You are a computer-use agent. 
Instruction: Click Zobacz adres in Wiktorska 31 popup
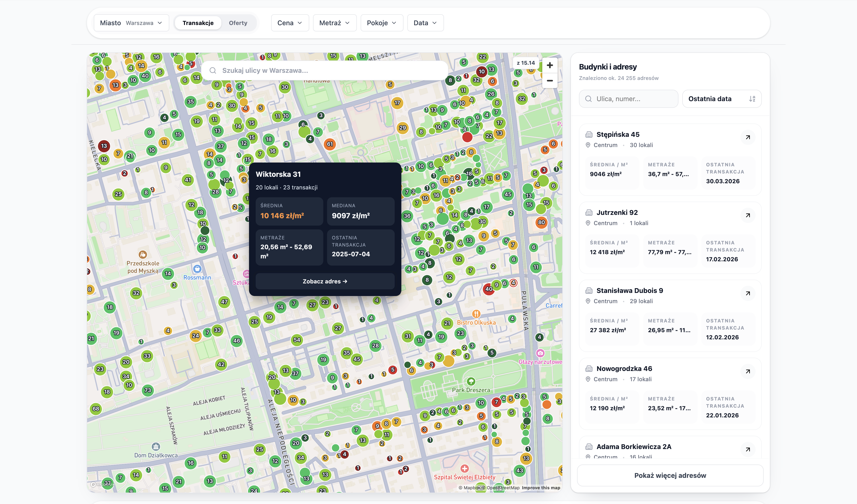(x=325, y=282)
